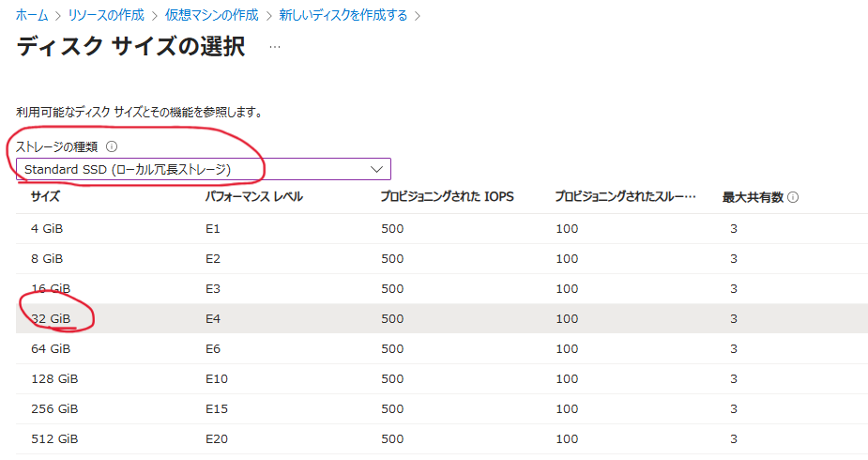Click the プロビジョニングされた IOPS column header
The width and height of the screenshot is (868, 460).
coord(448,196)
